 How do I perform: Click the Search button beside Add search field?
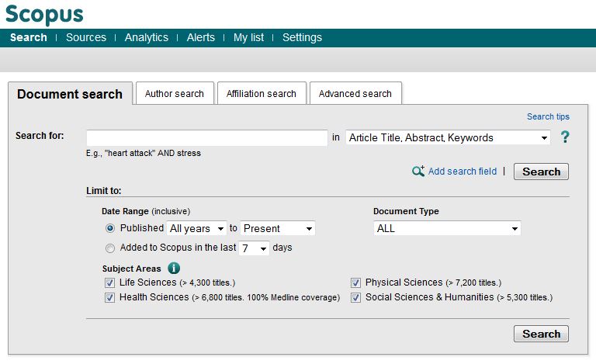(x=541, y=172)
